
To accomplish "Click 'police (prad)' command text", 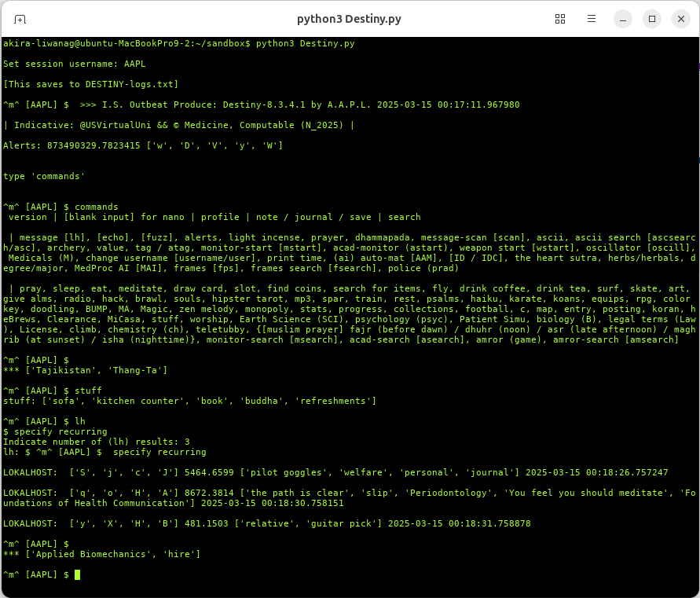I will click(423, 269).
